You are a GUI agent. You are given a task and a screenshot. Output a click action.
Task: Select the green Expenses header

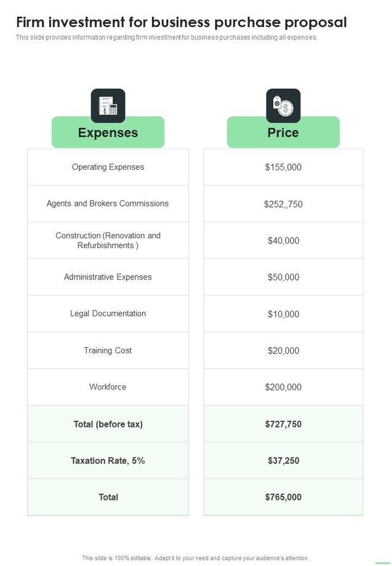click(x=108, y=133)
